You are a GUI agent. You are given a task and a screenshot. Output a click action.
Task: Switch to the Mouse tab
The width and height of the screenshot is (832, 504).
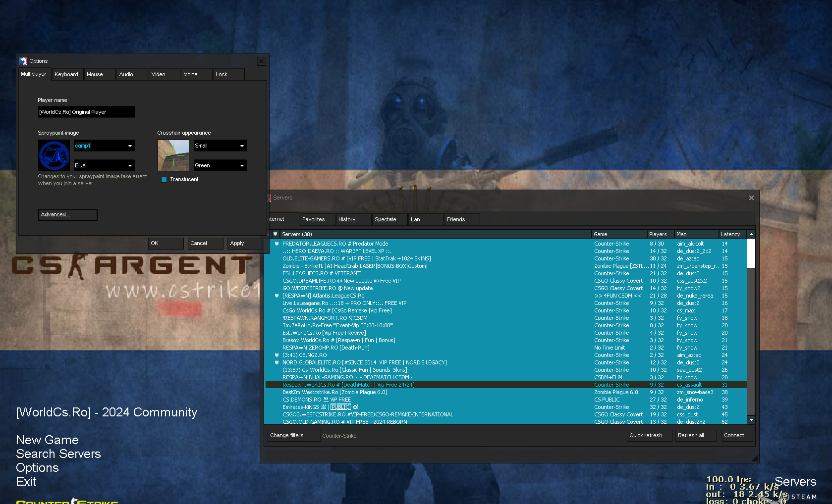tap(99, 74)
